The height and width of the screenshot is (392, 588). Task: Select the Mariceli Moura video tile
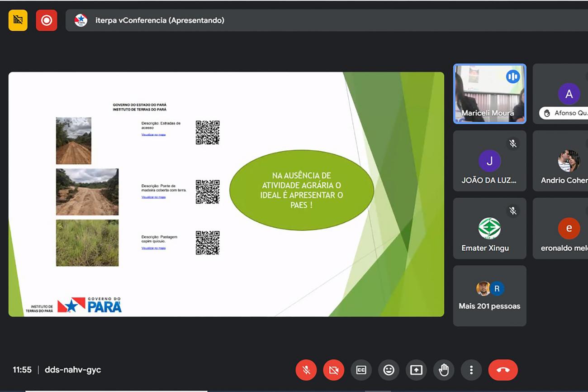(489, 94)
